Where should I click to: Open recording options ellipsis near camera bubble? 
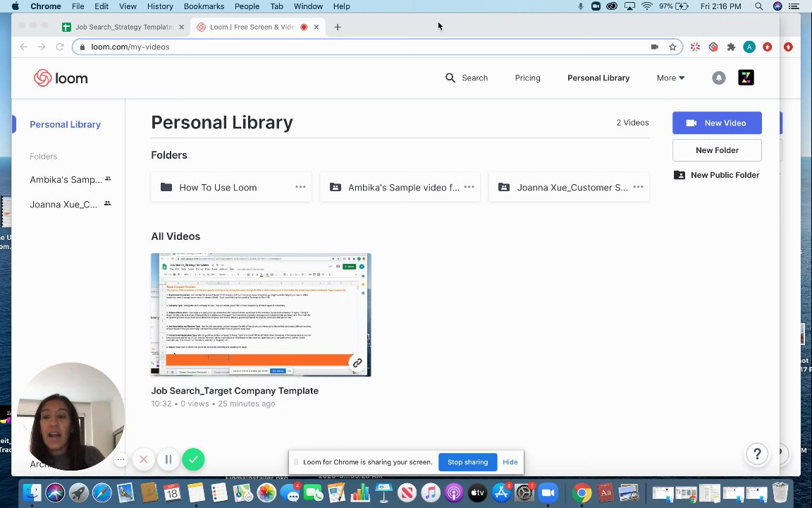click(121, 459)
